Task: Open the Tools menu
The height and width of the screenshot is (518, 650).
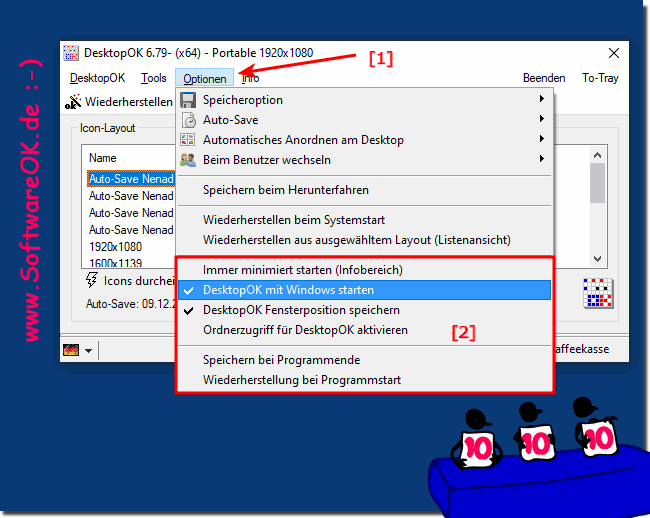Action: (153, 78)
